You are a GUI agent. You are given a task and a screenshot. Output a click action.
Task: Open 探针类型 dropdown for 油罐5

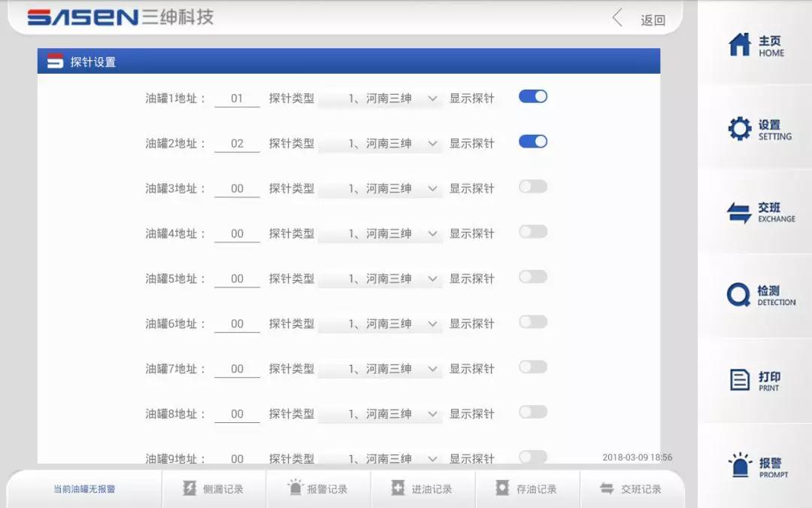coord(380,279)
